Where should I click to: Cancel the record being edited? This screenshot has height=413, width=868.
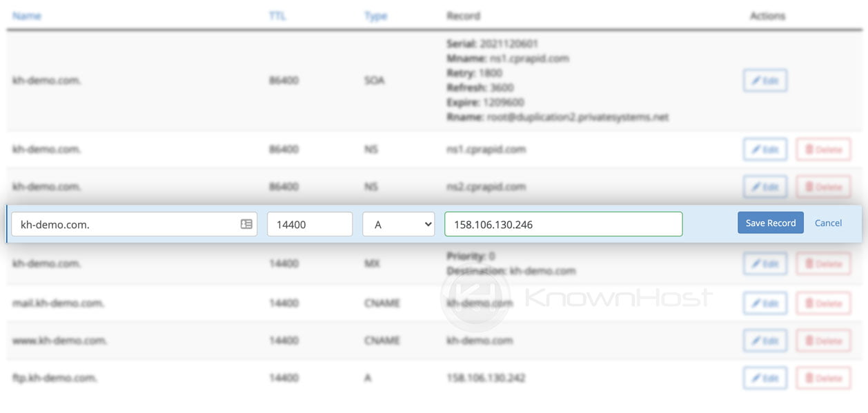[828, 223]
